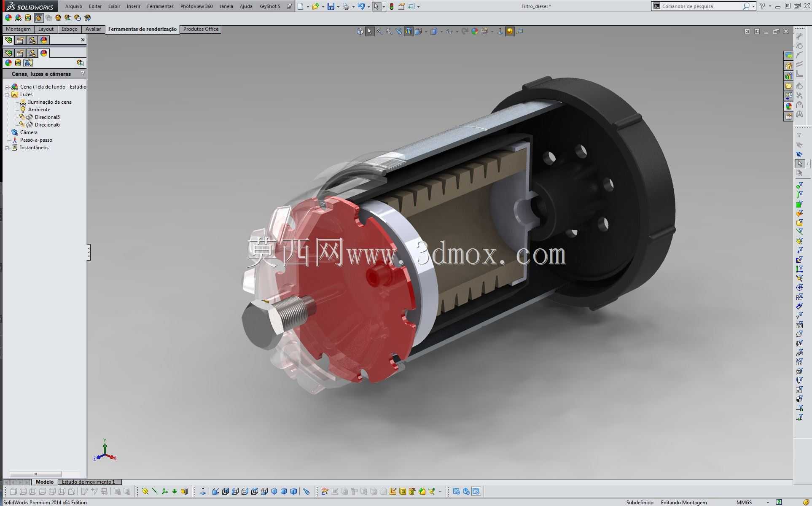812x506 pixels.
Task: Switch to the Produtos Office tab
Action: coord(201,29)
